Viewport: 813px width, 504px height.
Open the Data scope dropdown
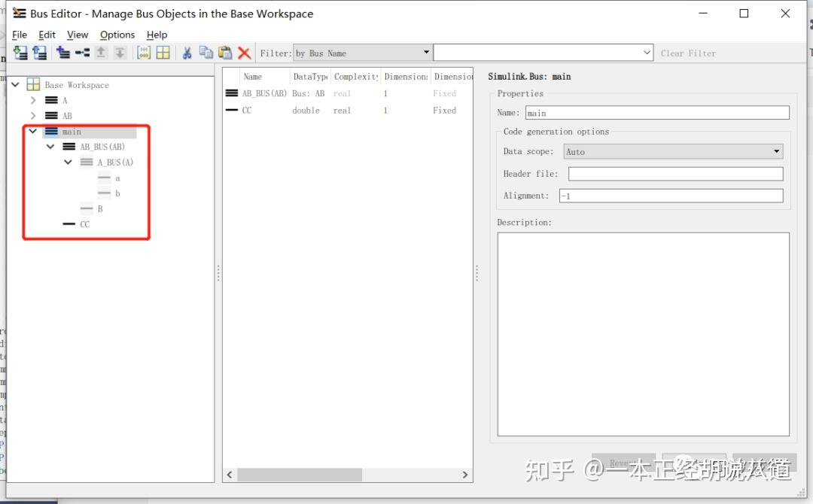coord(776,151)
